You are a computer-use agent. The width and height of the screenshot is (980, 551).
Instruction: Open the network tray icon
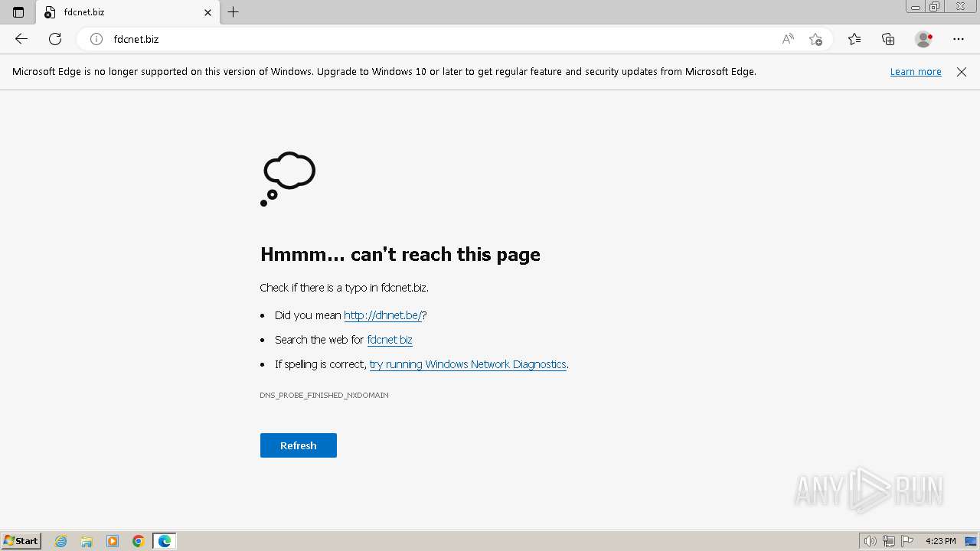tap(889, 541)
